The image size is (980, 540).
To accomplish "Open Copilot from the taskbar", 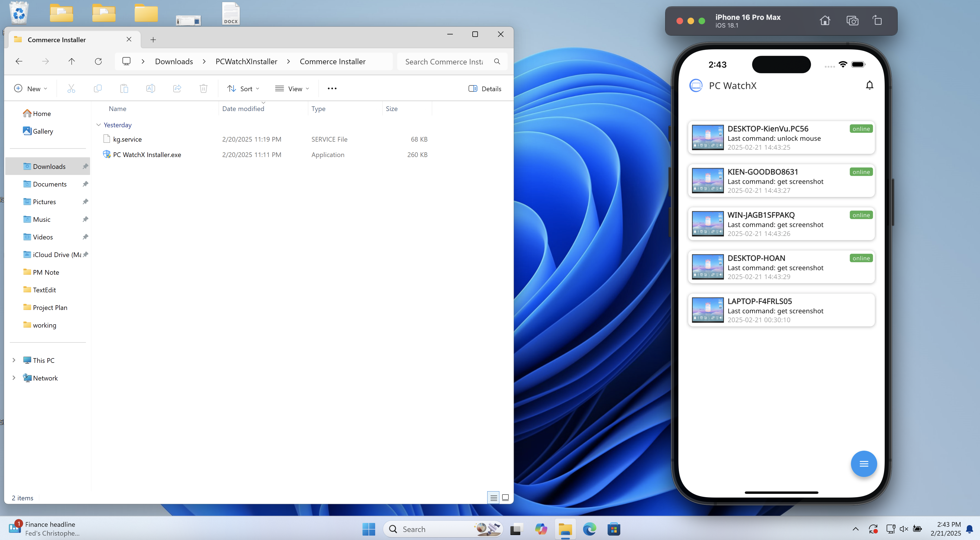I will pyautogui.click(x=541, y=529).
